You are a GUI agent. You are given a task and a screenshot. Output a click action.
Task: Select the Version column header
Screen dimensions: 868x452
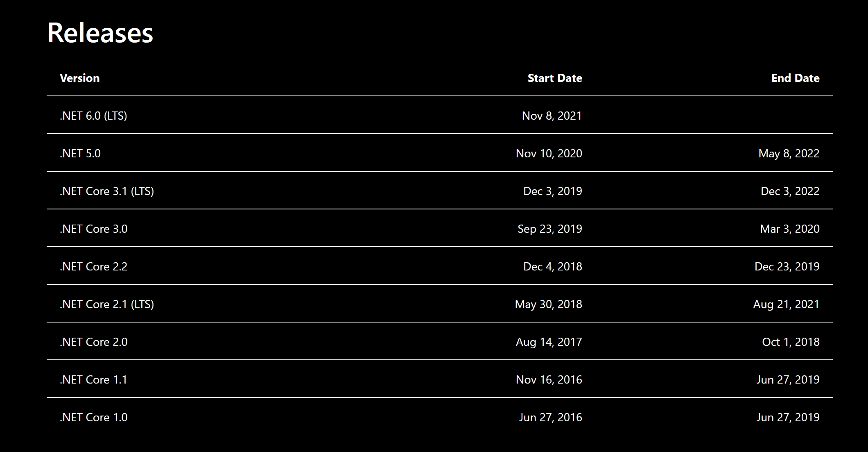coord(80,78)
